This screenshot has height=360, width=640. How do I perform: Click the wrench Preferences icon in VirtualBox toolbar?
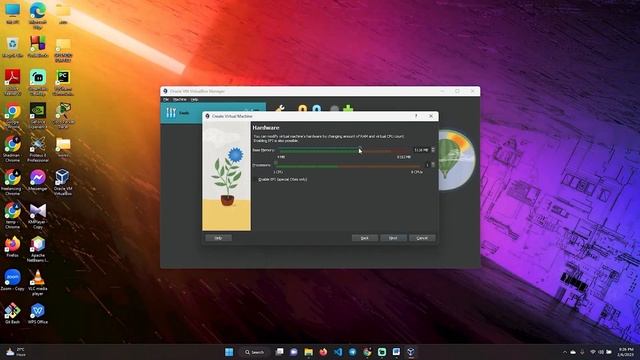pos(280,109)
